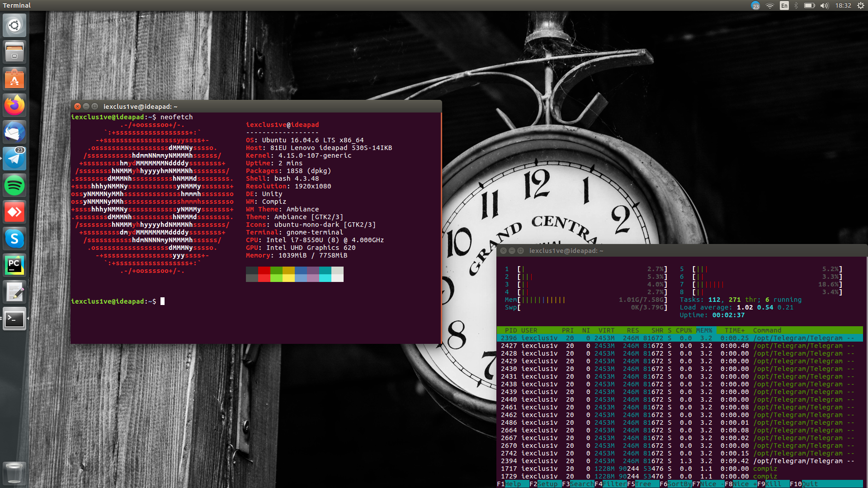The width and height of the screenshot is (868, 488).
Task: Click the CPU Intel i7-8550U line
Action: (315, 240)
